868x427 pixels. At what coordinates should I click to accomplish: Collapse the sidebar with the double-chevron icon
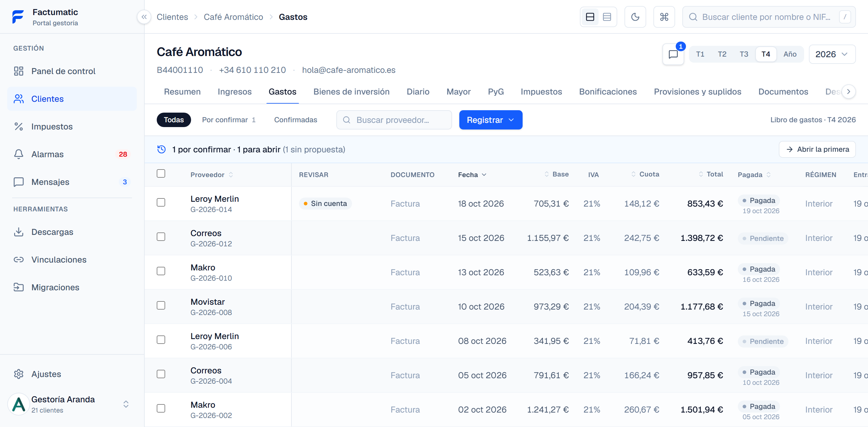tap(144, 17)
